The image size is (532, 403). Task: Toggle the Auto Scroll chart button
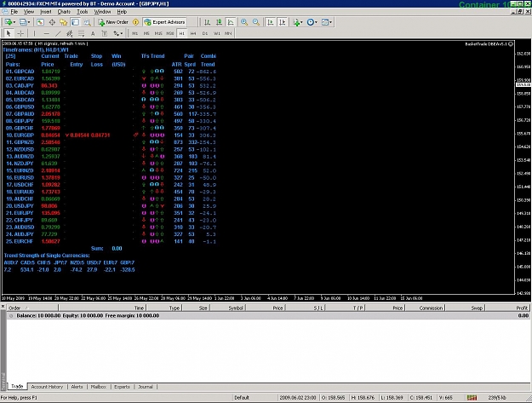click(271, 22)
